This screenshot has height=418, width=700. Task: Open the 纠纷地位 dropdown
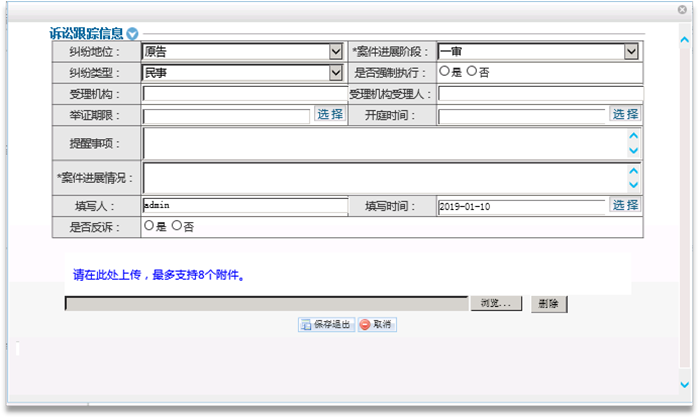[x=336, y=51]
